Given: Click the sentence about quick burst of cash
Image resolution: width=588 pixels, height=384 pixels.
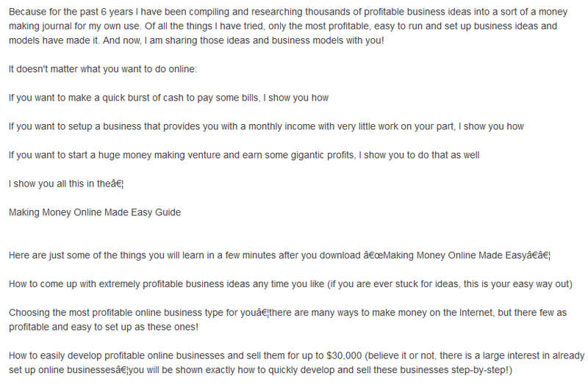Looking at the screenshot, I should coord(168,98).
